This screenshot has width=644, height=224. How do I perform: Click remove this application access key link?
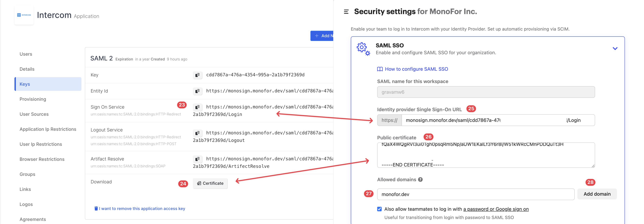(142, 208)
